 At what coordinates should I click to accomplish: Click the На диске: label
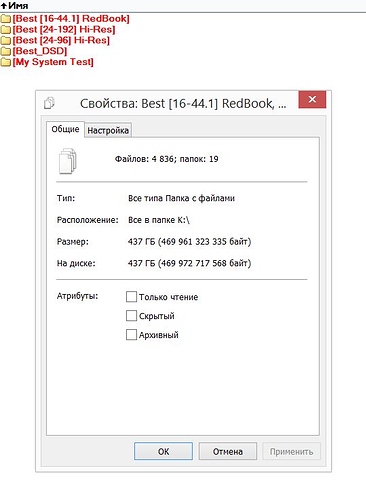tap(76, 263)
